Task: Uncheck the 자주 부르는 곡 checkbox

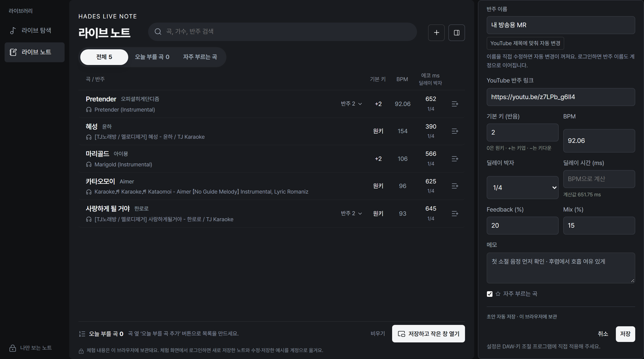Action: [x=489, y=294]
